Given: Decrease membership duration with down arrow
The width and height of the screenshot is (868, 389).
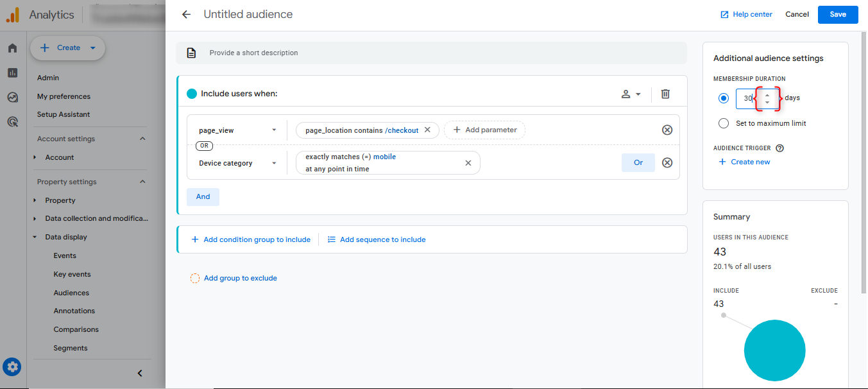Looking at the screenshot, I should [767, 103].
